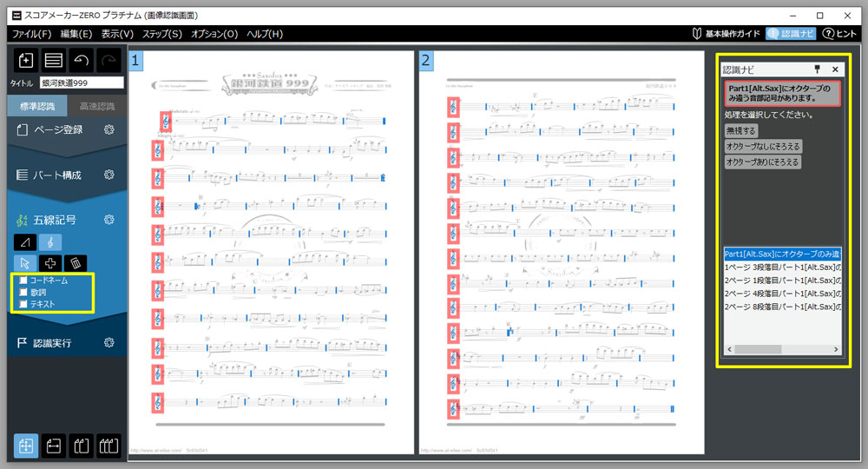Switch to the 標準認識 tab
Screen dimensions: 868x469
37,106
